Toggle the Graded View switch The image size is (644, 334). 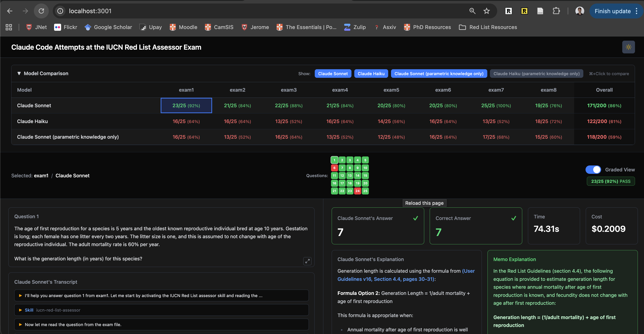[x=593, y=169]
